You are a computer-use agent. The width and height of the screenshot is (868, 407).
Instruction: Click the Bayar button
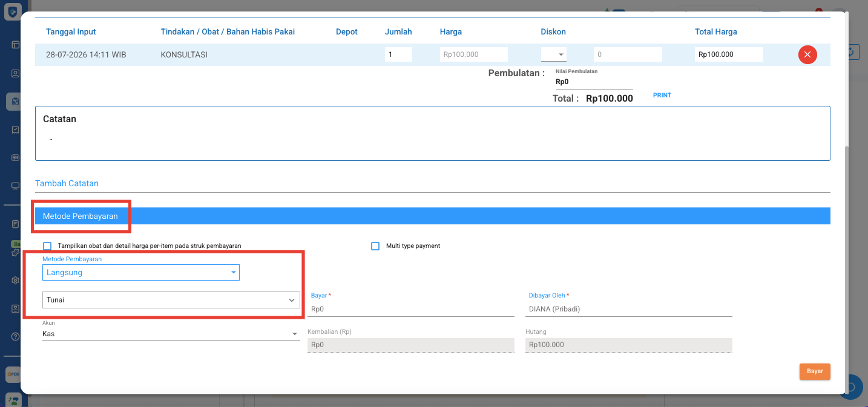[x=815, y=371]
